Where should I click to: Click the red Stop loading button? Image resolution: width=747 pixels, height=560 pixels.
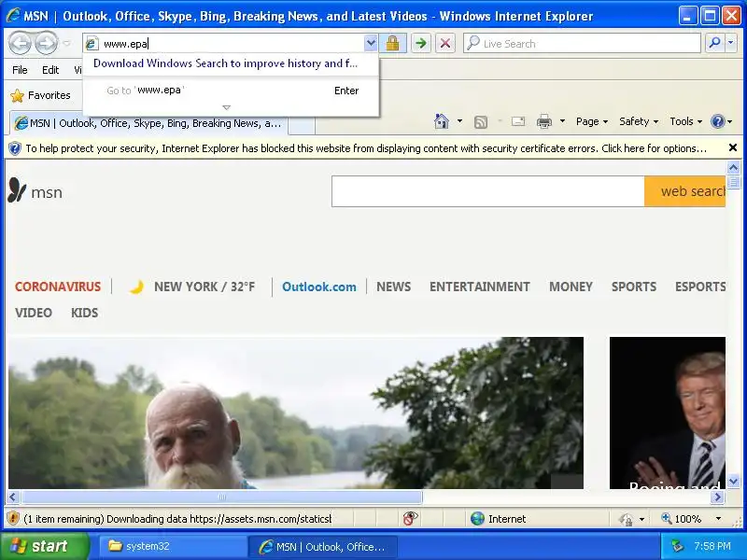[x=445, y=43]
